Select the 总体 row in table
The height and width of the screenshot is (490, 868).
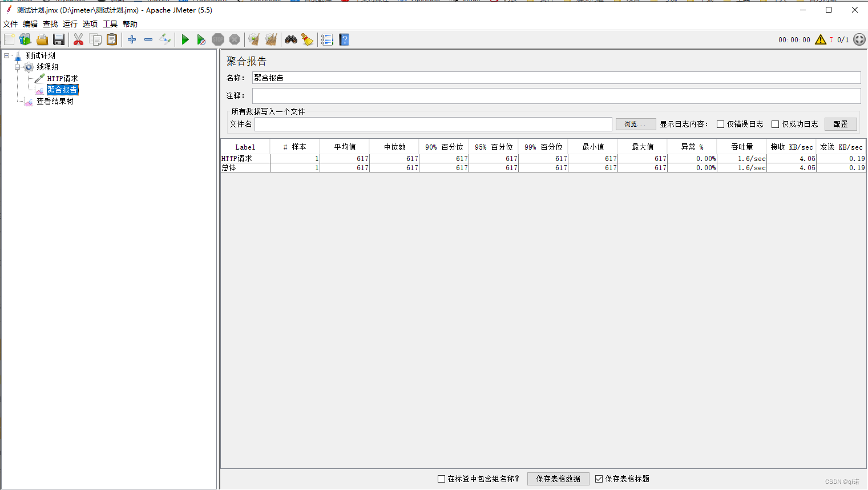pos(543,168)
